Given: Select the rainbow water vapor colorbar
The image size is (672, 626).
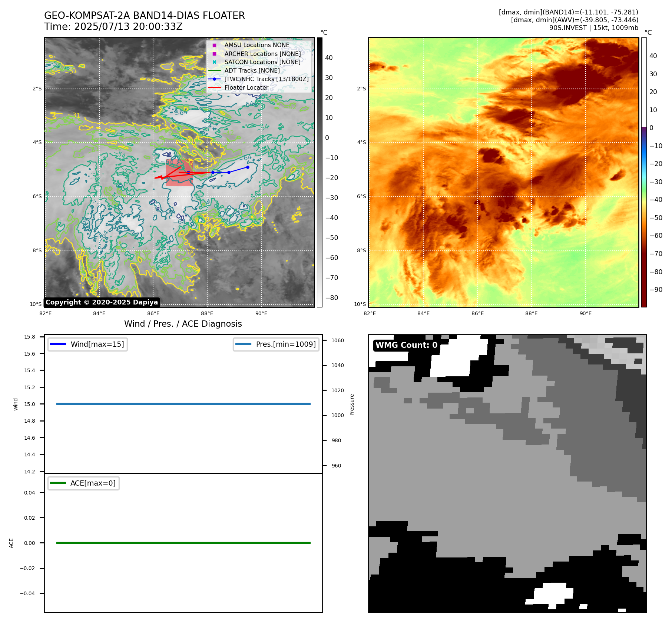Looking at the screenshot, I should point(644,172).
